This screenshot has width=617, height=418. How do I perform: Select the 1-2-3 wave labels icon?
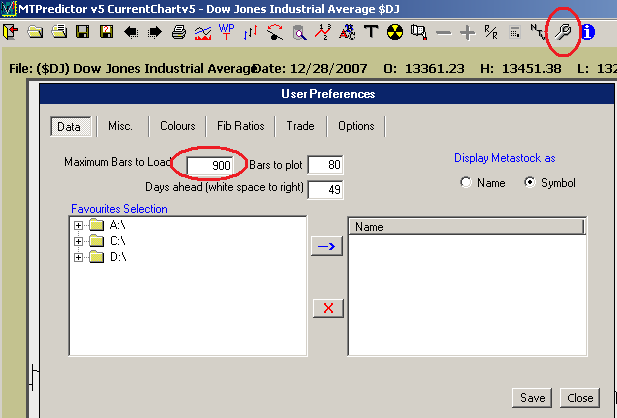pos(323,32)
